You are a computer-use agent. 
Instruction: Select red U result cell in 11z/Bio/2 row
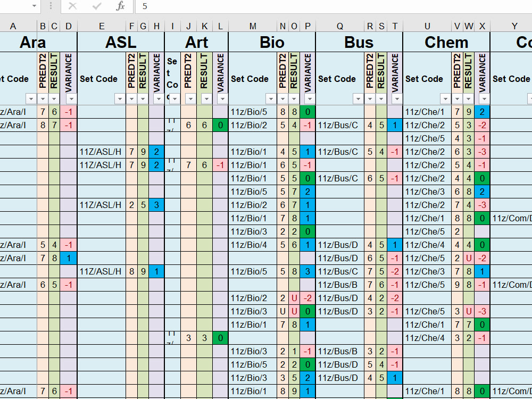point(294,298)
